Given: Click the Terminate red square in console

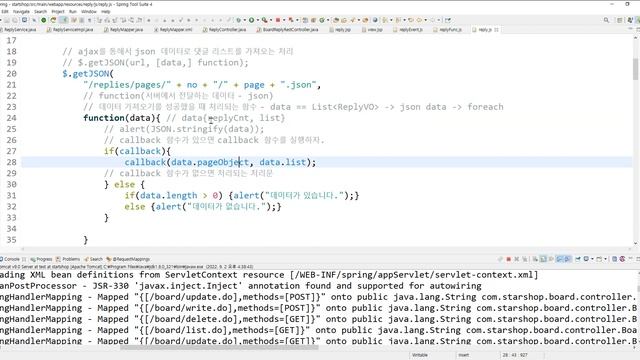Looking at the screenshot, I should pos(509,259).
